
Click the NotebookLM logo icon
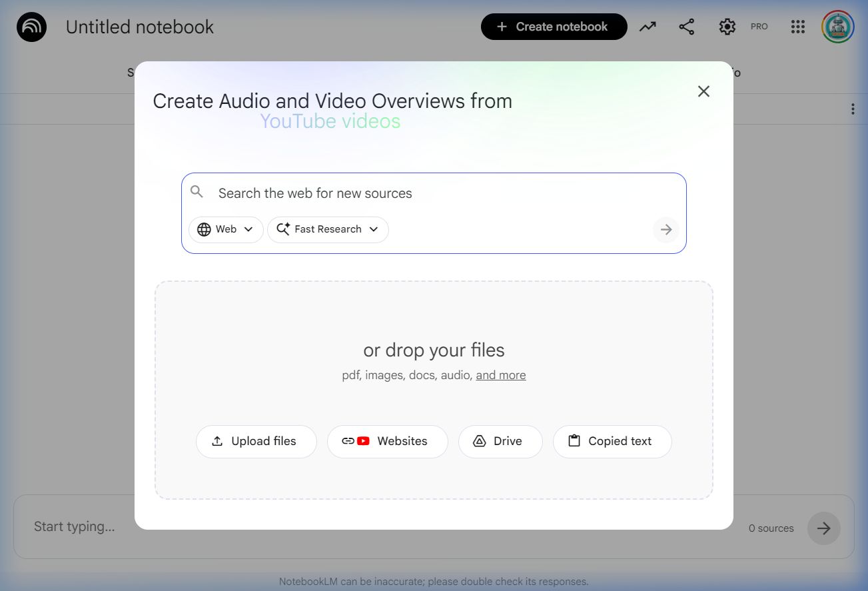(x=31, y=27)
